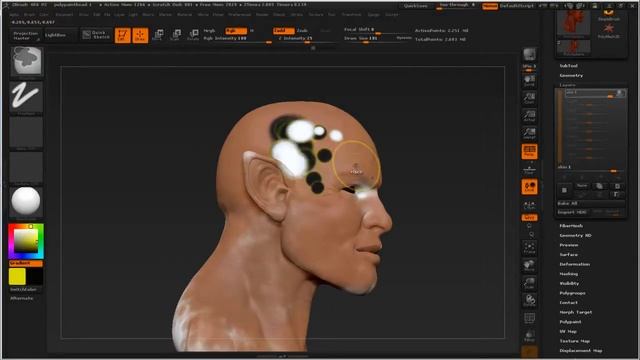Expand the FiberMesh section
This screenshot has height=360, width=640.
coord(571,226)
